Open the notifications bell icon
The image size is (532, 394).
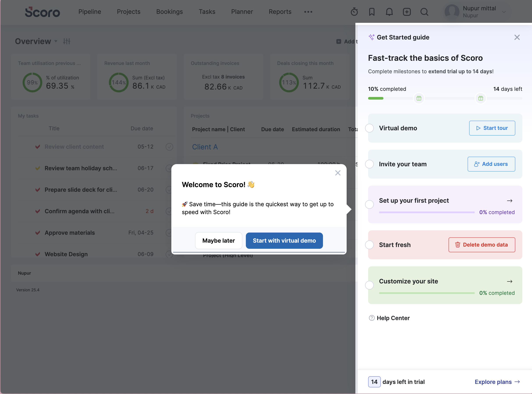click(389, 12)
